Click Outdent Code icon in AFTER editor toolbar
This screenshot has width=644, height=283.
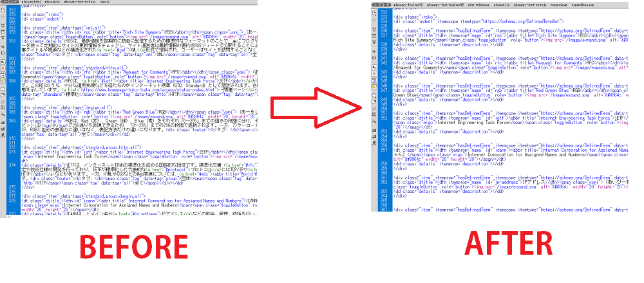[375, 136]
